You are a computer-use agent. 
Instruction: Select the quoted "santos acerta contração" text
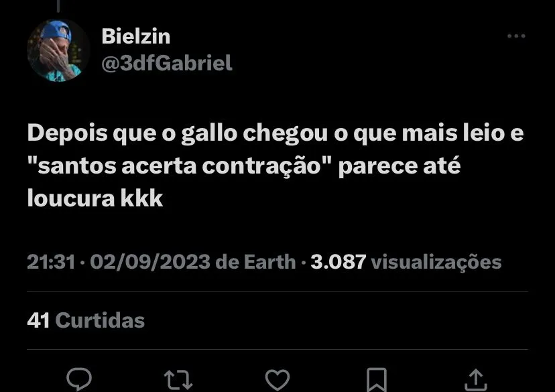pos(180,166)
